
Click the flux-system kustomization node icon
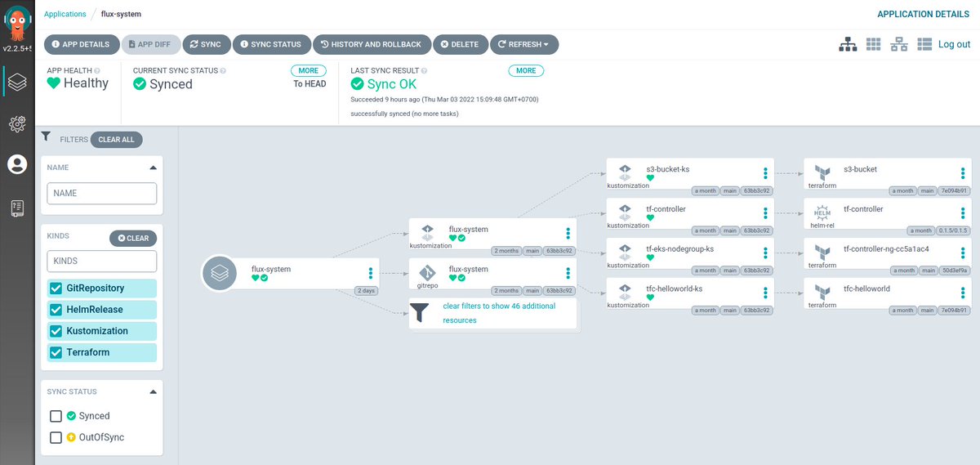pos(426,232)
